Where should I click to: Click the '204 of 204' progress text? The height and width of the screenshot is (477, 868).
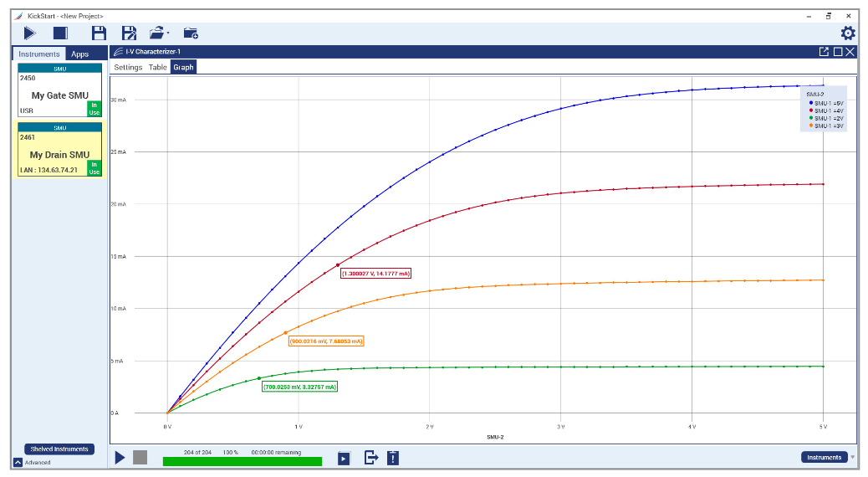tap(197, 452)
